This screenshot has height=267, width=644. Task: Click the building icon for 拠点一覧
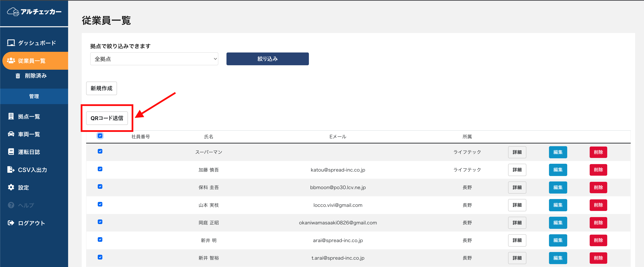click(11, 116)
